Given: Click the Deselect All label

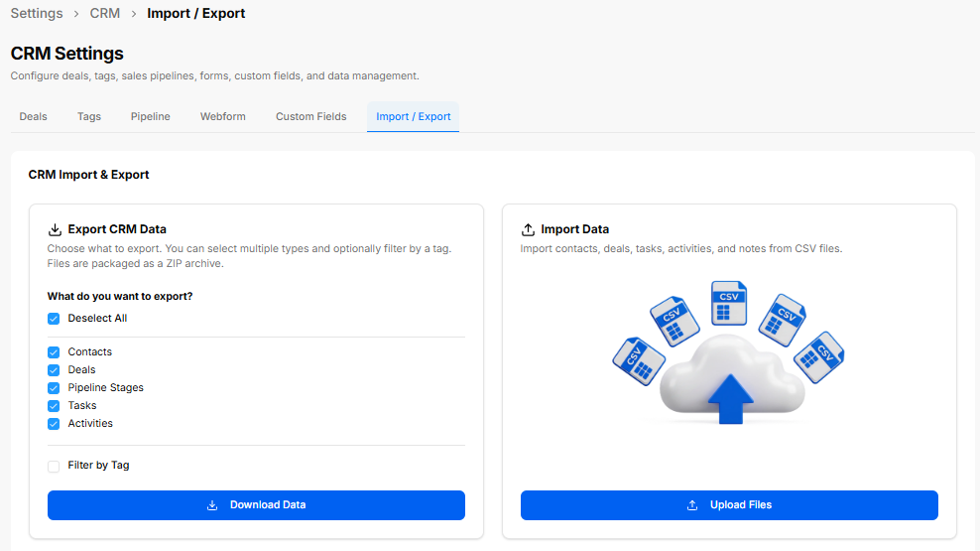Looking at the screenshot, I should coord(97,319).
